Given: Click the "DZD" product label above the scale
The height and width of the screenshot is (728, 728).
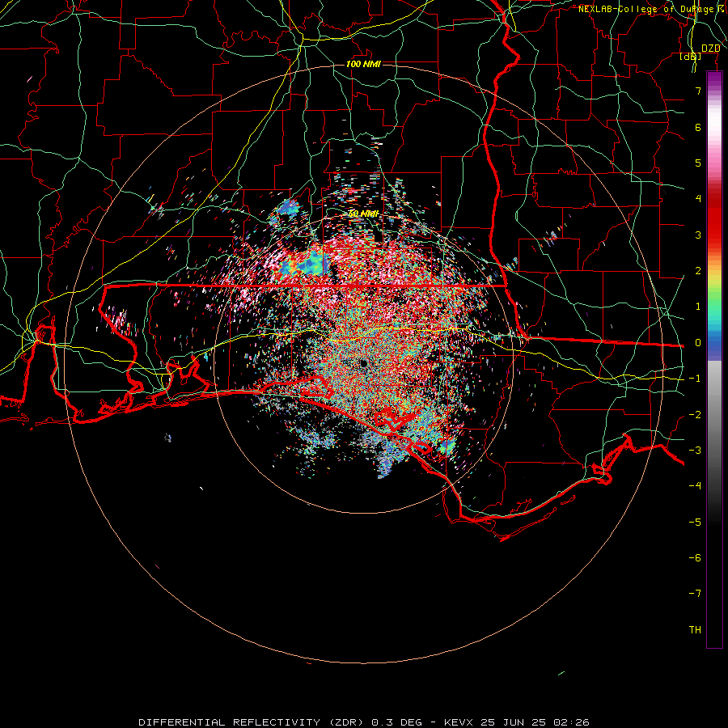Looking at the screenshot, I should coord(710,49).
